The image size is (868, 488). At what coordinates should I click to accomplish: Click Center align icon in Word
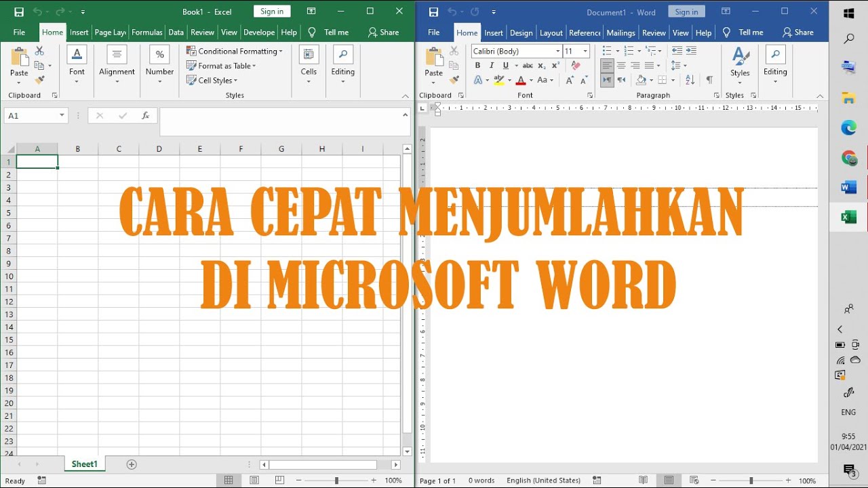pyautogui.click(x=621, y=66)
